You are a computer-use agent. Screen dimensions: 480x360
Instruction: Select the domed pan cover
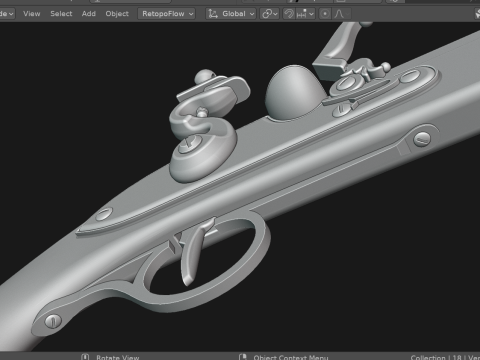point(295,92)
